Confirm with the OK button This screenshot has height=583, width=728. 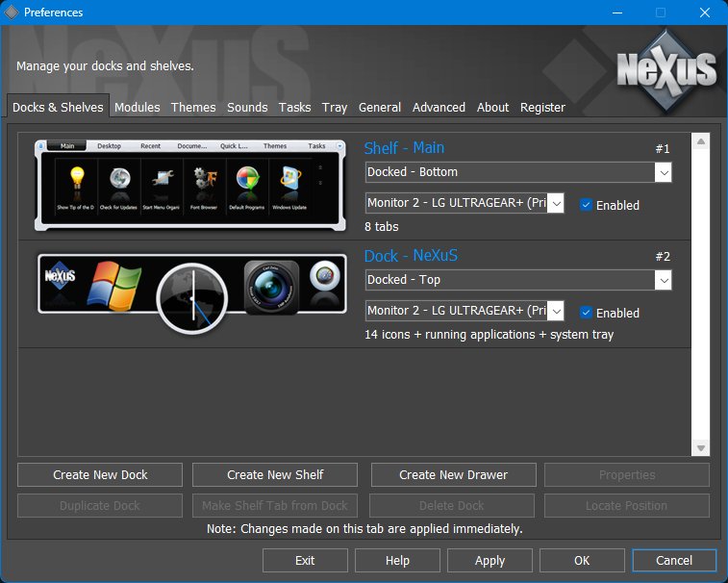click(582, 560)
